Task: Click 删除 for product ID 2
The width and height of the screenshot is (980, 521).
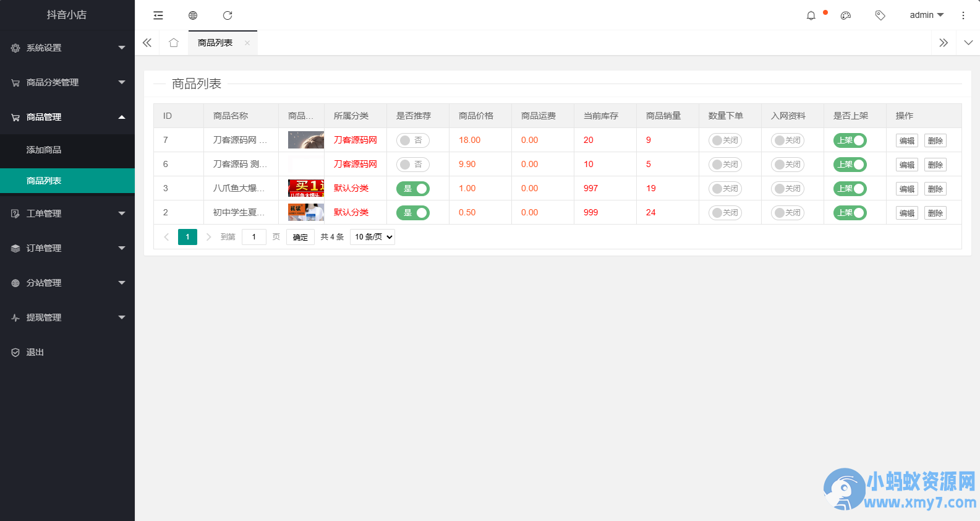Action: 935,213
